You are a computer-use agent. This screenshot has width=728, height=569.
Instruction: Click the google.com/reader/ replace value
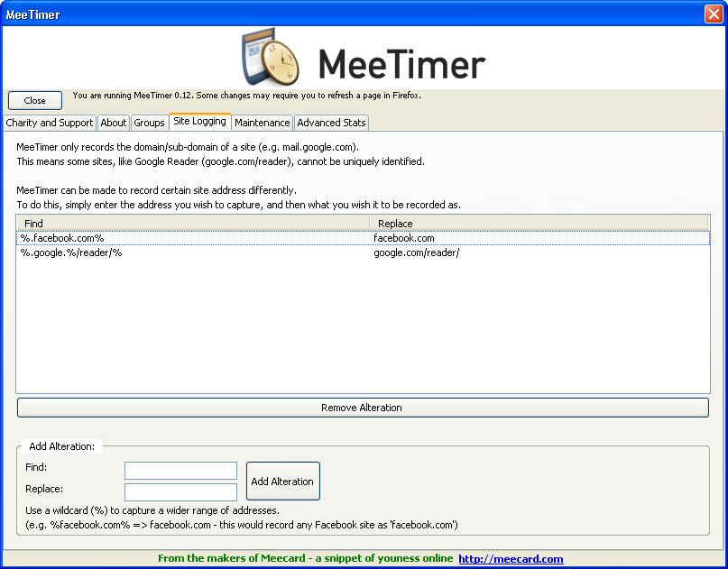point(416,252)
